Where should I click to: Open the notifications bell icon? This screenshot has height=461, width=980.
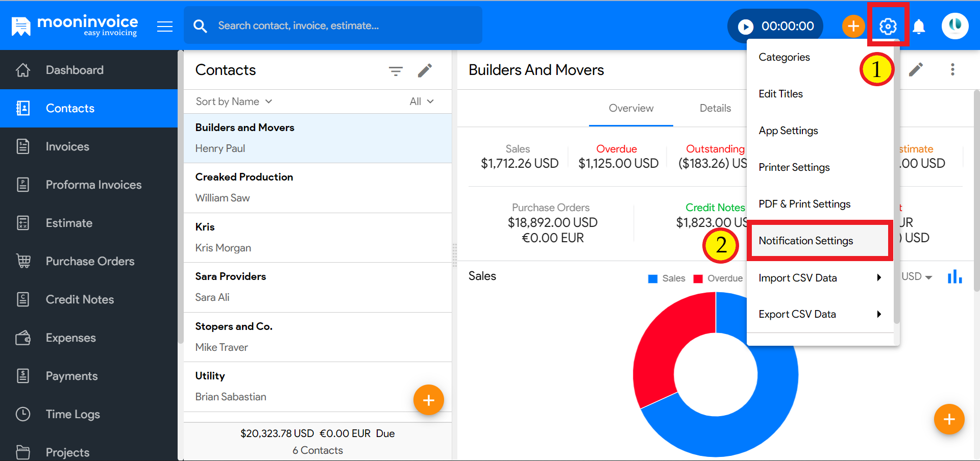click(919, 26)
